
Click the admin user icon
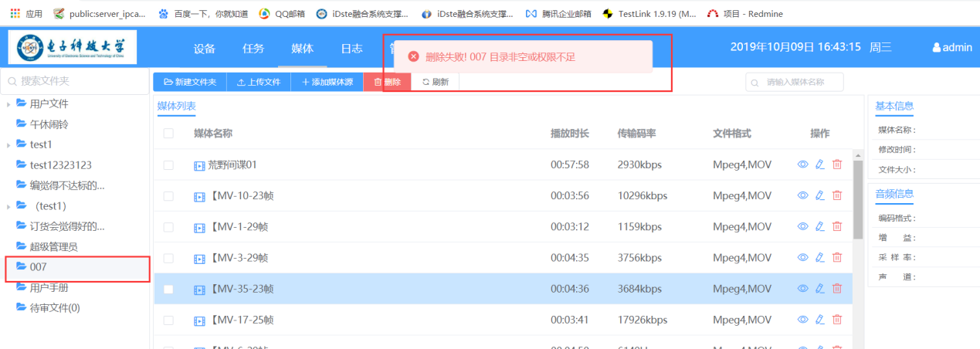[x=937, y=48]
